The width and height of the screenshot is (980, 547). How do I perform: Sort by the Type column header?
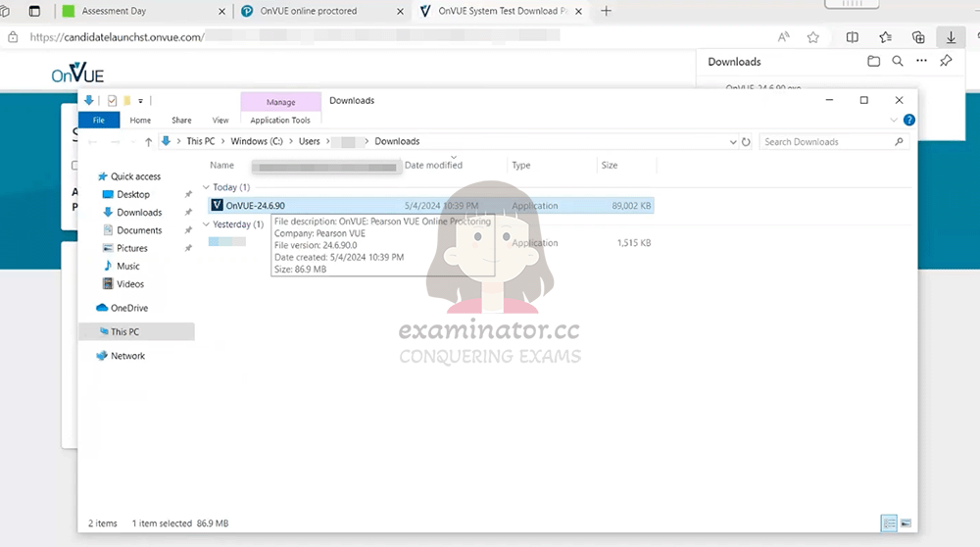tap(520, 165)
